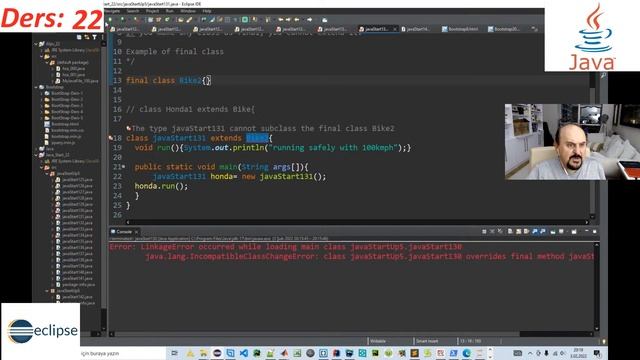Image resolution: width=640 pixels, height=360 pixels.
Task: Expand the BootStrap-Ders-5 folder
Action: tap(42, 118)
